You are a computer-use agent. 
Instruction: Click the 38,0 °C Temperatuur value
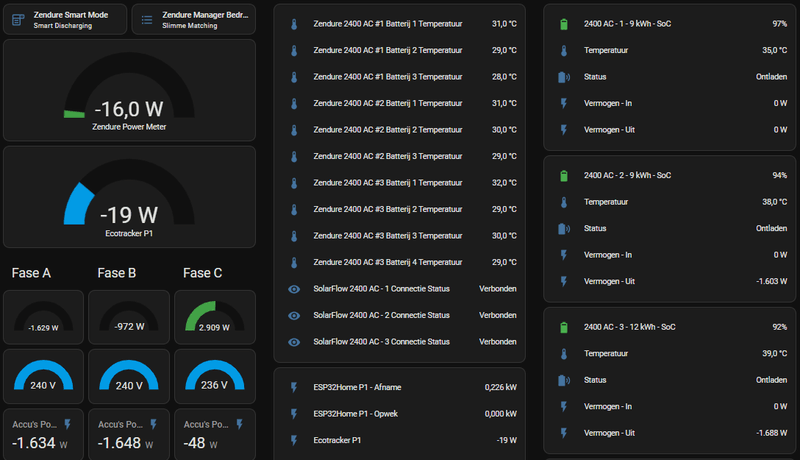pyautogui.click(x=774, y=202)
